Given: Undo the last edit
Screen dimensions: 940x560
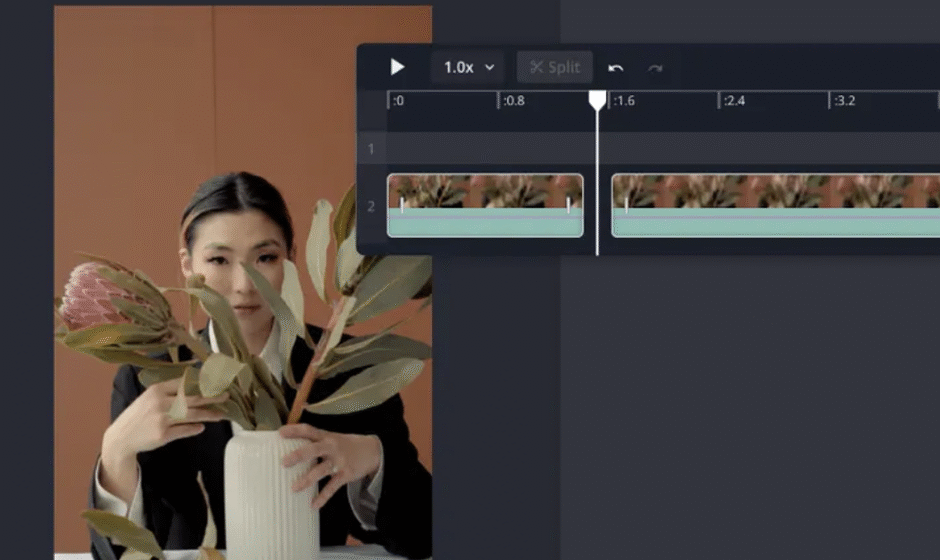Looking at the screenshot, I should pyautogui.click(x=616, y=68).
